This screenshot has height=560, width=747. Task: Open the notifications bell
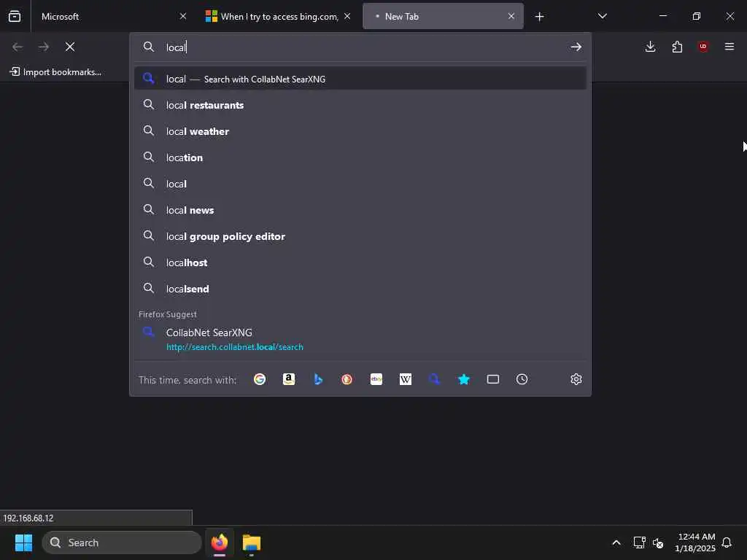click(727, 542)
